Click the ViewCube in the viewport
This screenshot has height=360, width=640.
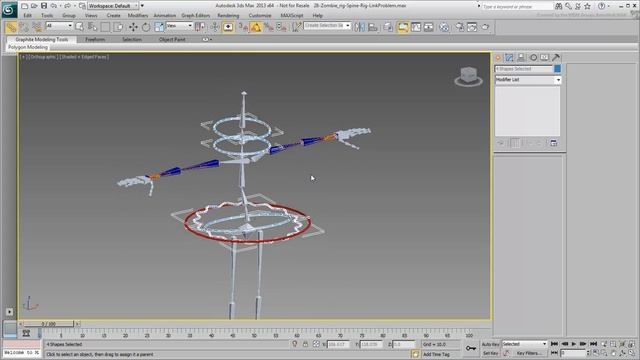[x=469, y=77]
